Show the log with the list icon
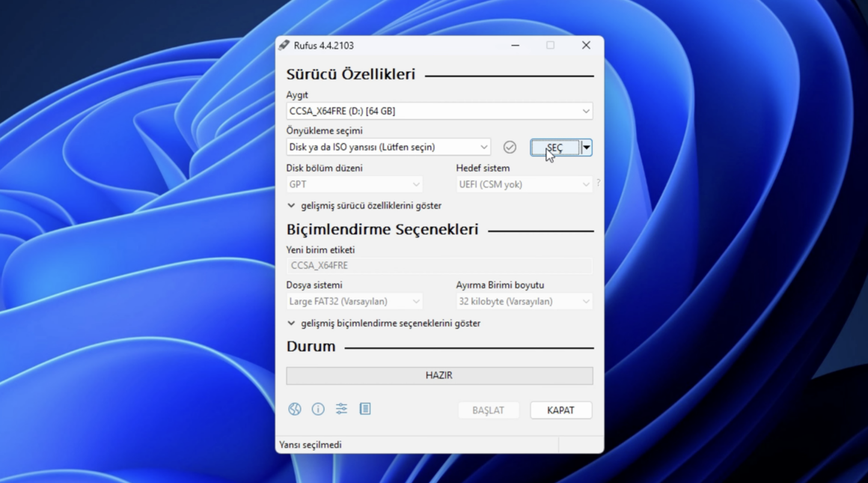 [365, 410]
